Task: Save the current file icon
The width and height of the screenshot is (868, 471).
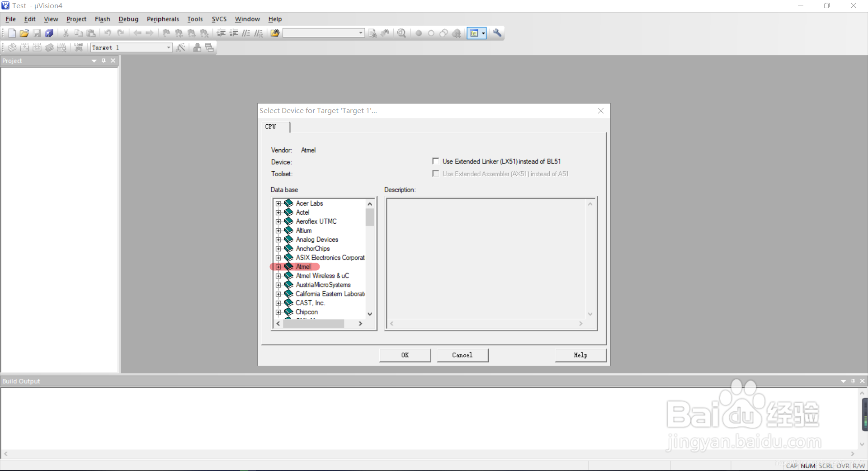Action: click(37, 33)
